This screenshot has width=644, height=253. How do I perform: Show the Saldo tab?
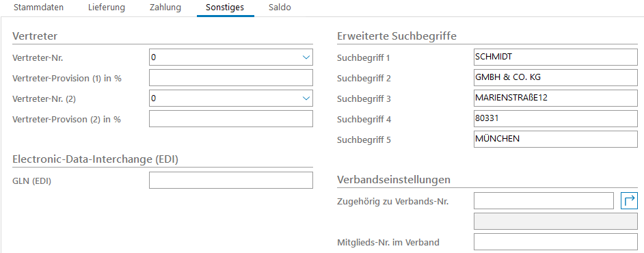[x=280, y=8]
